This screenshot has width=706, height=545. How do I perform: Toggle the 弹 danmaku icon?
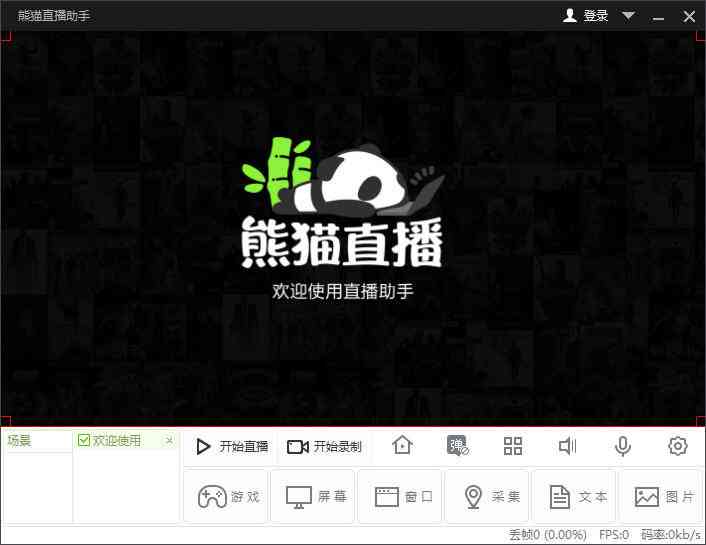(457, 445)
